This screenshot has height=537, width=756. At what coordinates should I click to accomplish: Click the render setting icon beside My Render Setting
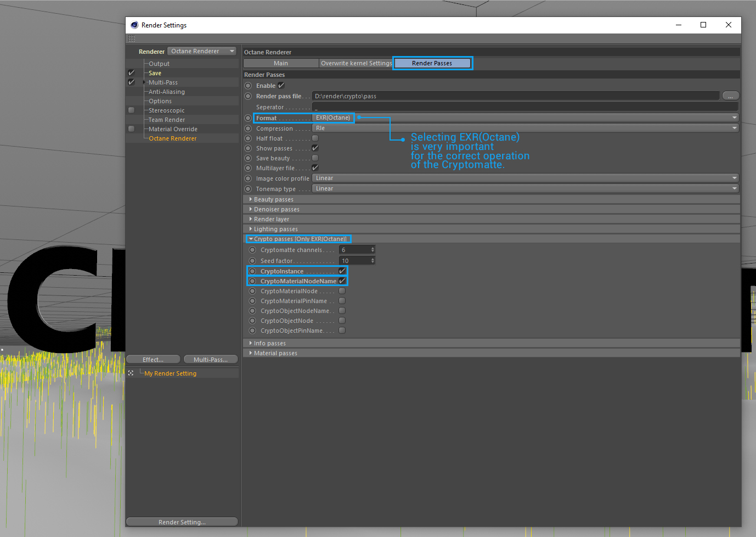coord(131,373)
